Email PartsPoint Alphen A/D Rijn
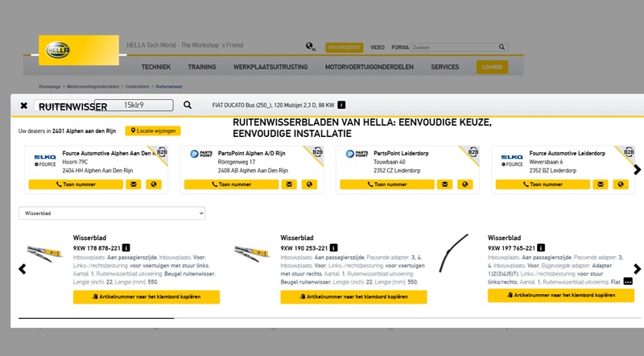This screenshot has height=356, width=644. tap(289, 184)
